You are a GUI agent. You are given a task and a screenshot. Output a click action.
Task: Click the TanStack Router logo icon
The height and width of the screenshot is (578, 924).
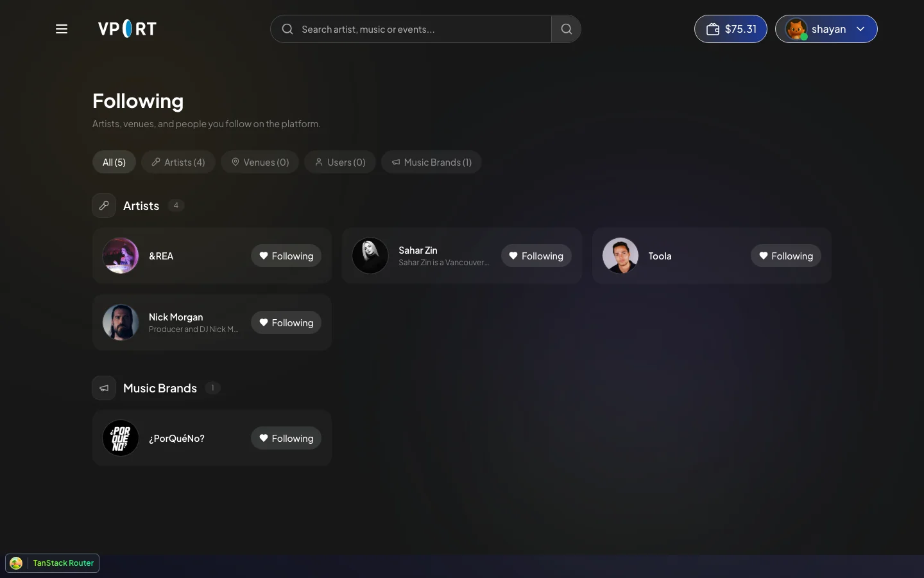tap(16, 563)
